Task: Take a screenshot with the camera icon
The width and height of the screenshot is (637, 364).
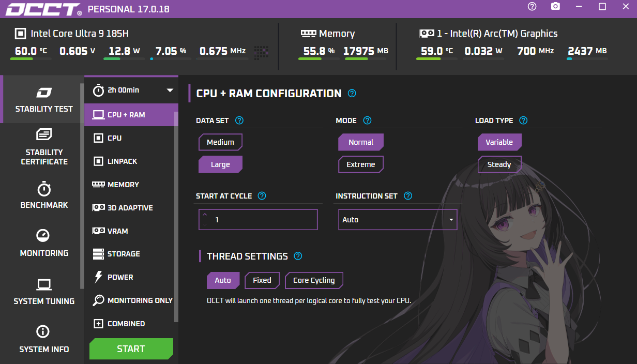Action: tap(555, 6)
